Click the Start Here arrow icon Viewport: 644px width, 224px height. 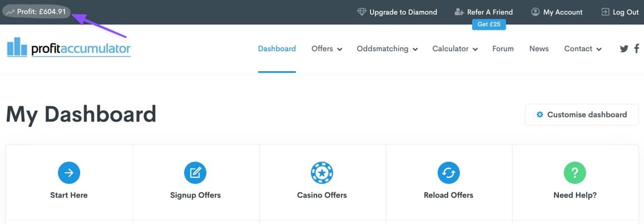pyautogui.click(x=69, y=173)
